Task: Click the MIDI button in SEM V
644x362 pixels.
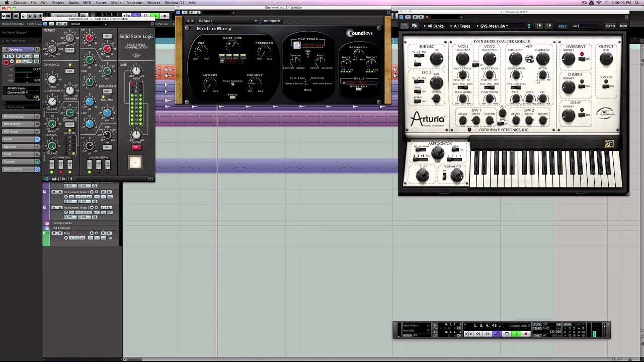Action: click(x=623, y=26)
